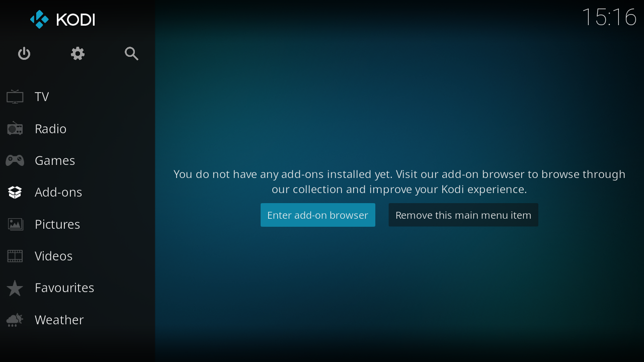The width and height of the screenshot is (644, 362).
Task: Click the open box Add-ons icon
Action: pyautogui.click(x=15, y=192)
